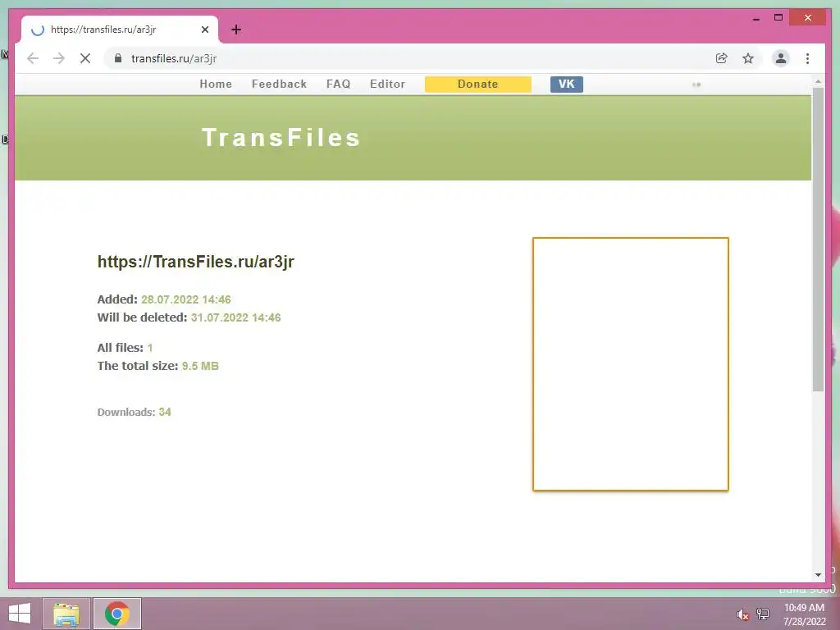Open a new tab with plus button

click(236, 30)
